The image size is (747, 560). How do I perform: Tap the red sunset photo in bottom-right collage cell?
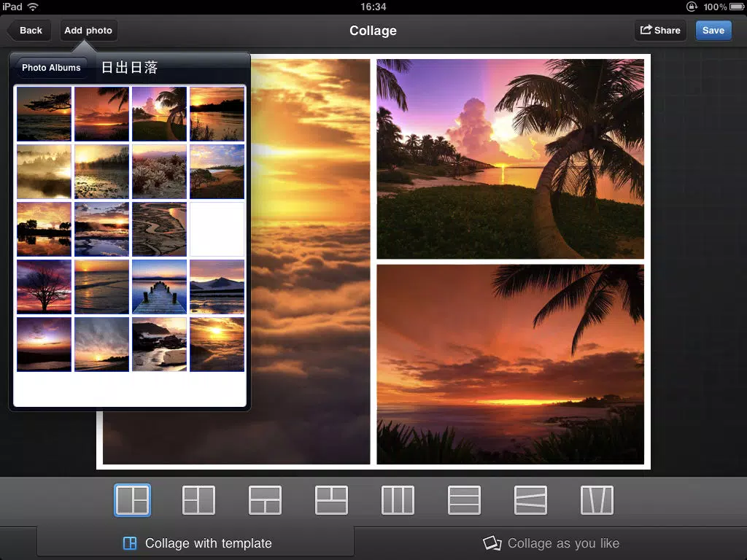(510, 365)
